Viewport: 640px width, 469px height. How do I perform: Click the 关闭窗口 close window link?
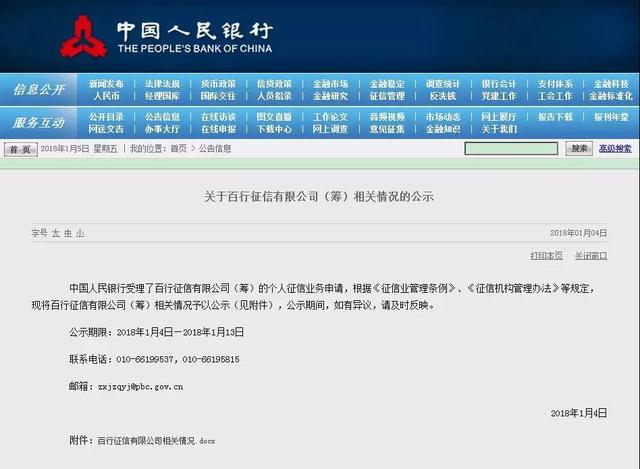click(591, 256)
